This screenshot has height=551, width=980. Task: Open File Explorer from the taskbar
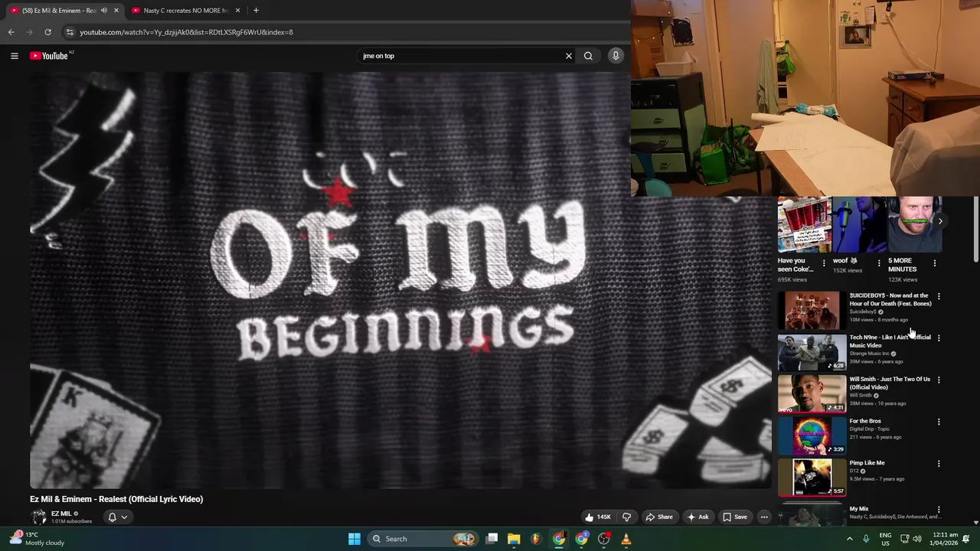(x=514, y=539)
